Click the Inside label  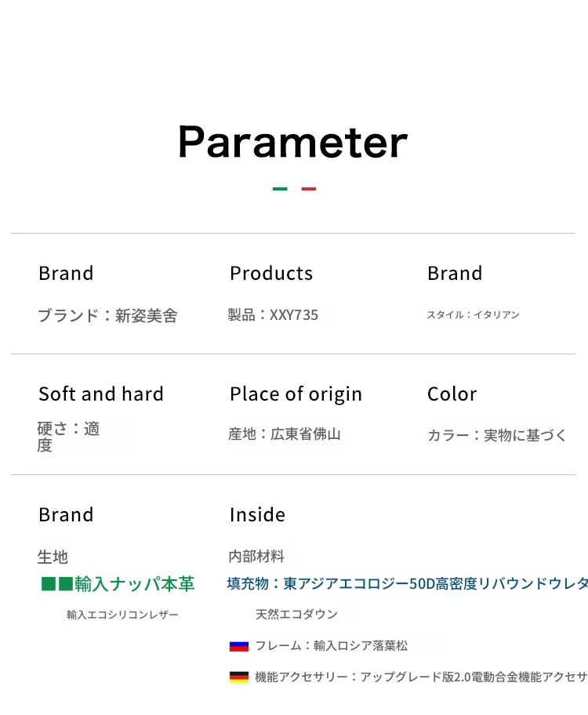click(x=257, y=515)
